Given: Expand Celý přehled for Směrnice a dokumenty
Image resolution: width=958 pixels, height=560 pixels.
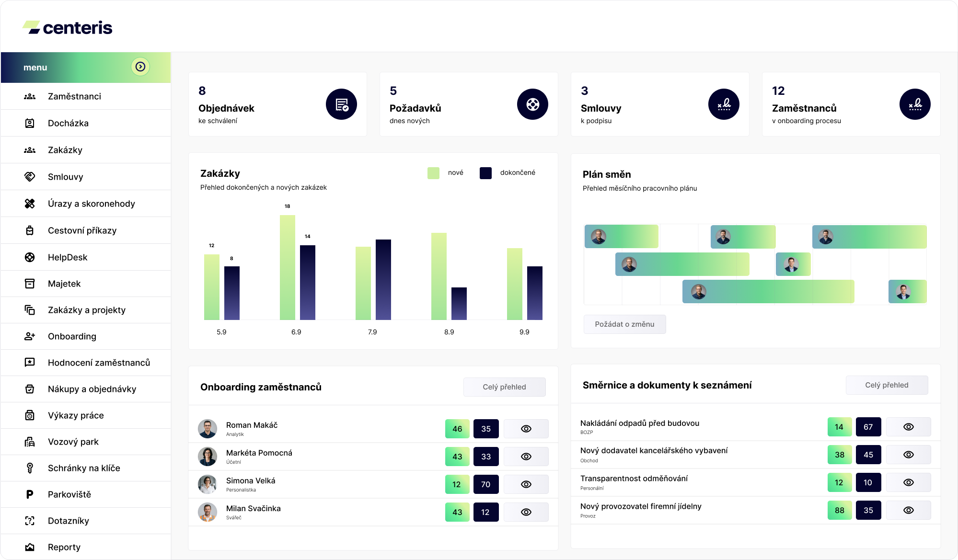Looking at the screenshot, I should pos(887,385).
